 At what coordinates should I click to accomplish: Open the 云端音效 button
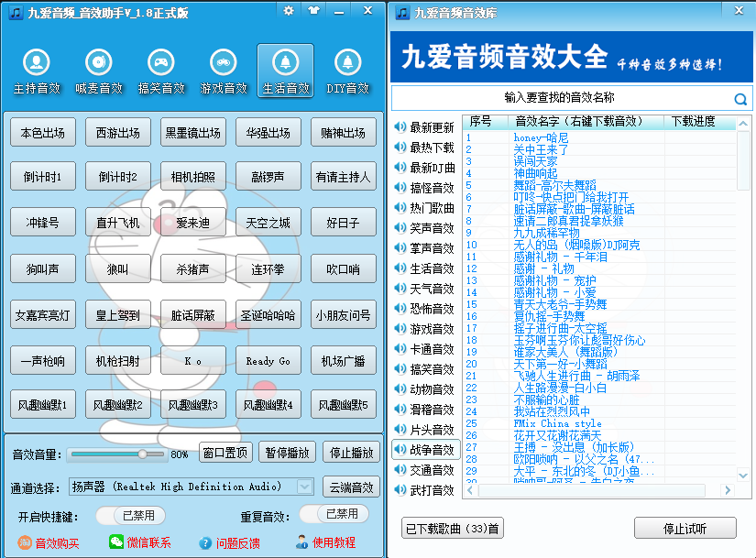click(x=351, y=487)
